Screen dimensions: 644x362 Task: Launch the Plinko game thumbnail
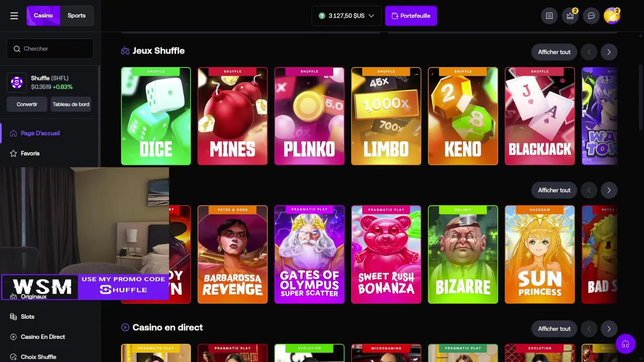pyautogui.click(x=309, y=116)
